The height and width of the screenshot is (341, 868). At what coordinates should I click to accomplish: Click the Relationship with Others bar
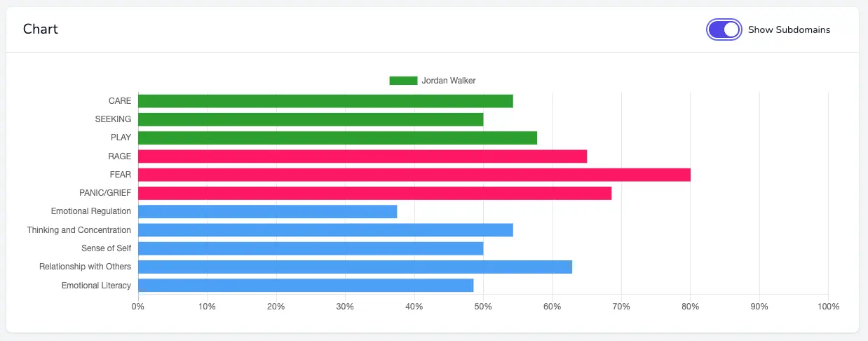click(x=355, y=267)
